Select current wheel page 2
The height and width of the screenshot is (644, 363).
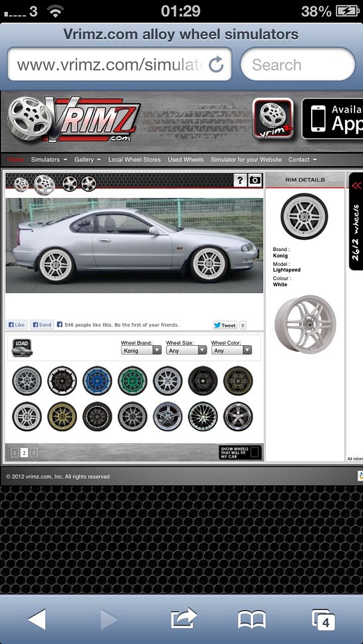pyautogui.click(x=24, y=453)
